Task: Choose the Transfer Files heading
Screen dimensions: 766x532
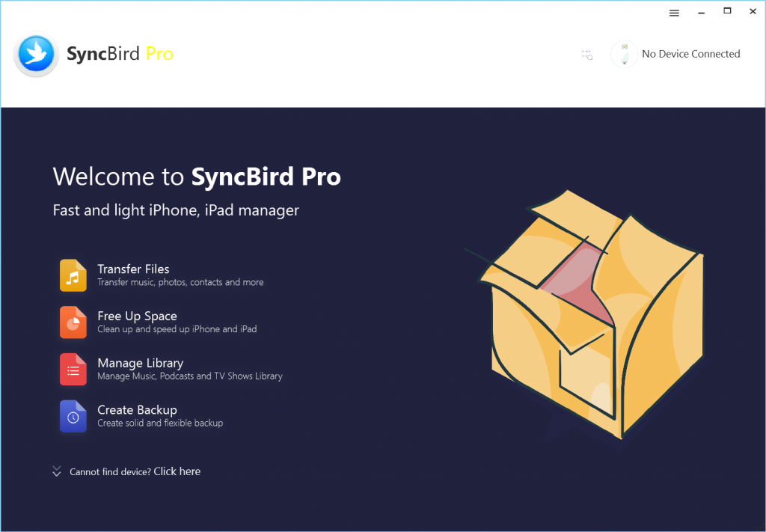Action: [133, 269]
